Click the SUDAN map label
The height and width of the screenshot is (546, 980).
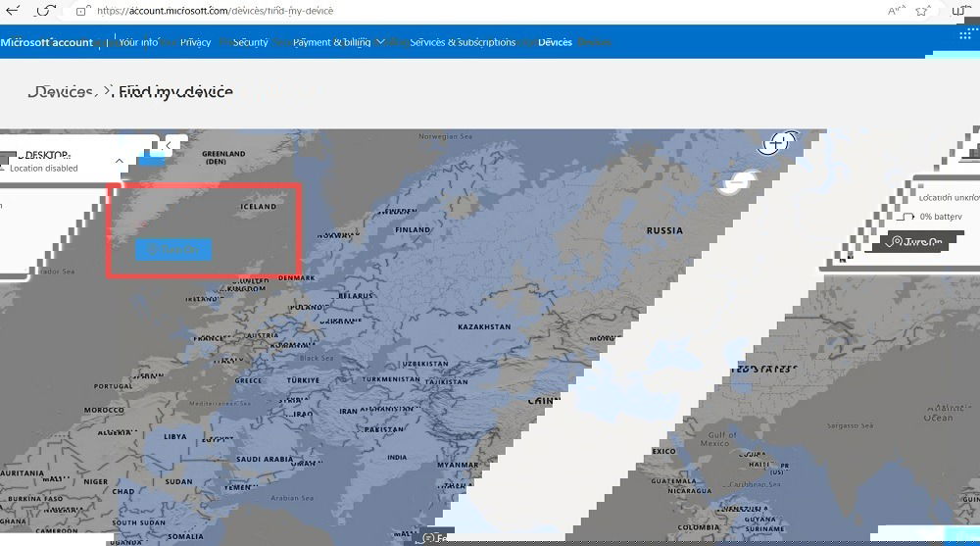click(x=178, y=481)
